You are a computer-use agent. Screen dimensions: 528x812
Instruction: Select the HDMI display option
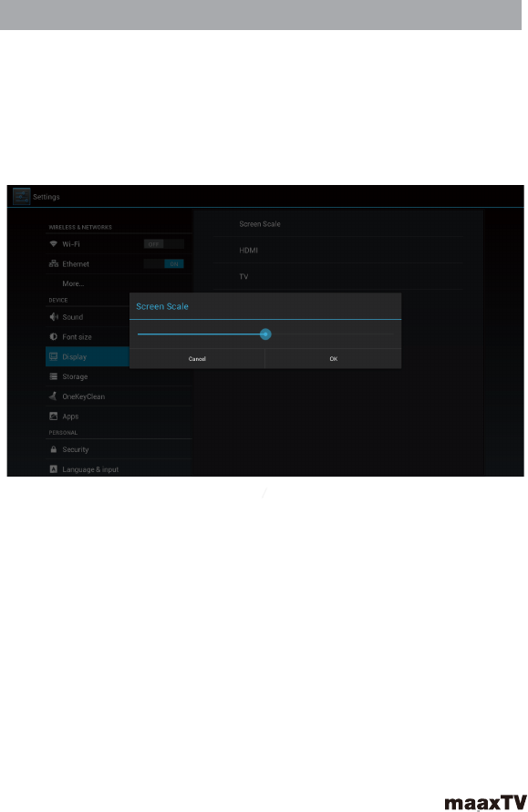[337, 250]
